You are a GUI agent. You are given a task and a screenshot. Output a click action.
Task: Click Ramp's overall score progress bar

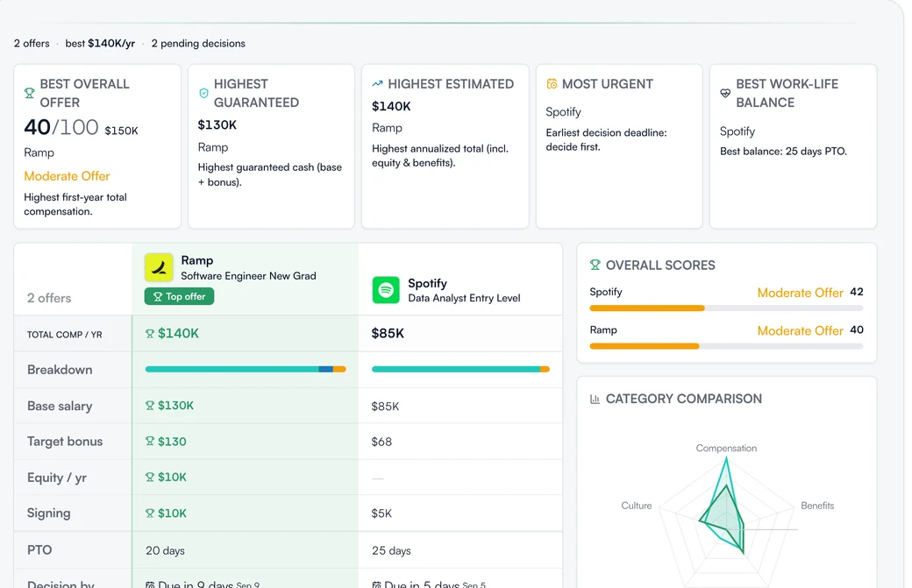tap(726, 346)
